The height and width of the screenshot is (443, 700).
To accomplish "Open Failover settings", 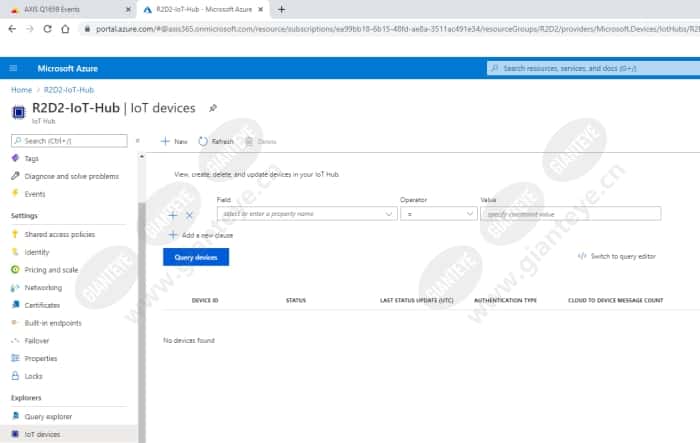I will click(x=37, y=341).
